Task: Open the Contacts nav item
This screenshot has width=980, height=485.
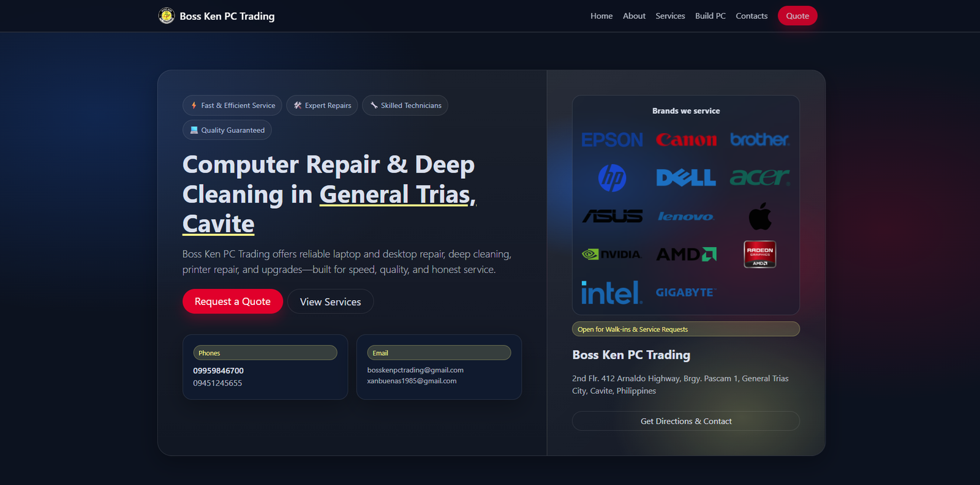Action: click(x=752, y=16)
